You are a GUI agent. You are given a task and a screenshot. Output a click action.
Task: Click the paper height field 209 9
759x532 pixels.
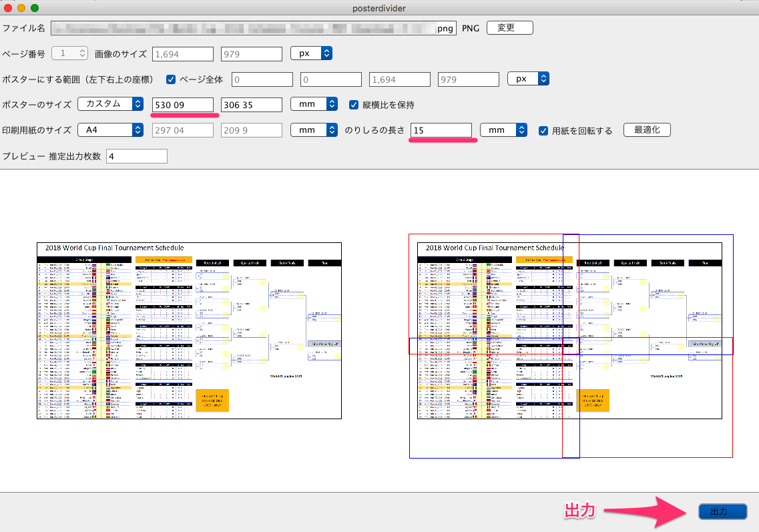[251, 130]
